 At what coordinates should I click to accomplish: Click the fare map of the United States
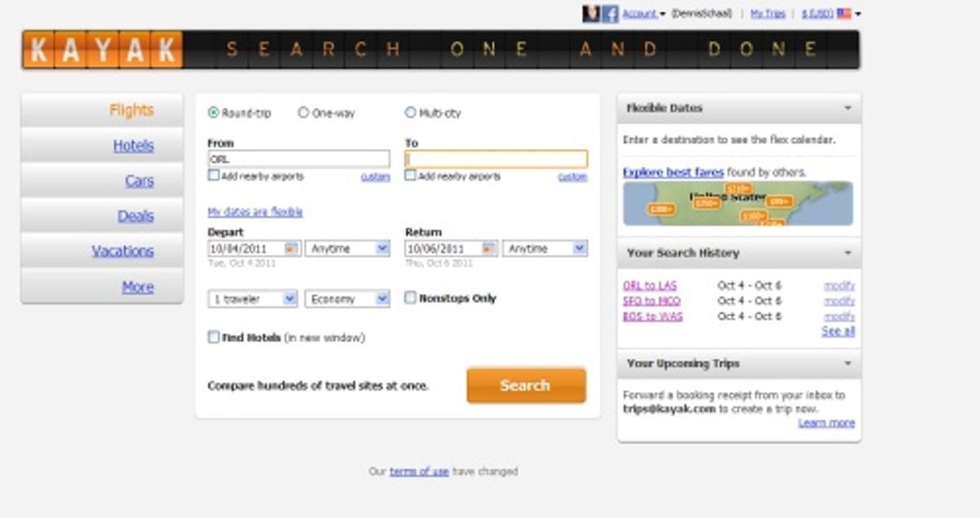[x=737, y=204]
